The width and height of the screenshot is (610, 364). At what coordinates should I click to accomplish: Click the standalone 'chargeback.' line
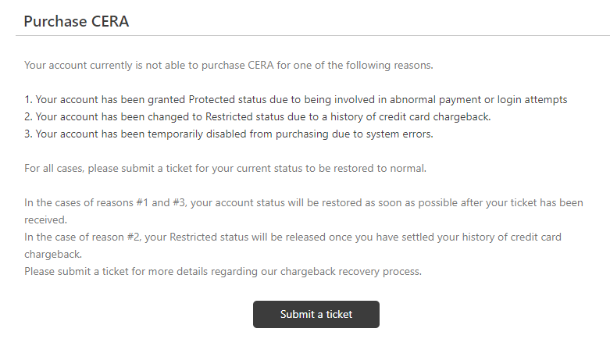pyautogui.click(x=53, y=254)
